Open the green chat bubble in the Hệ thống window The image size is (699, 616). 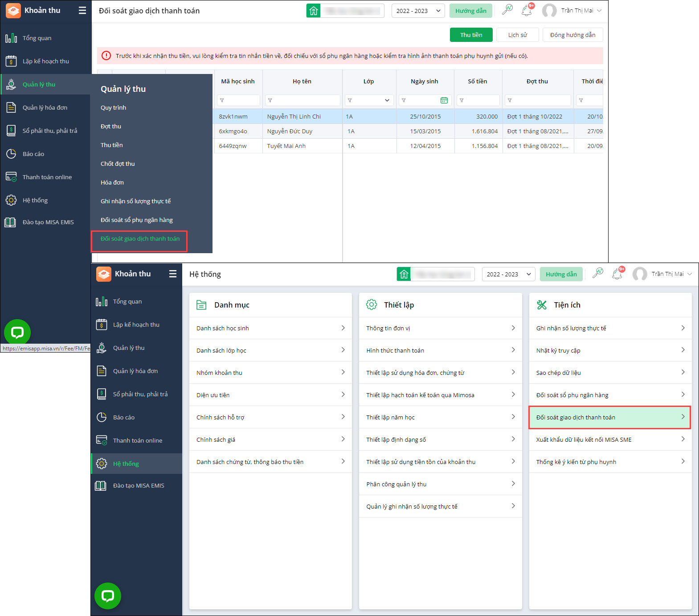108,596
